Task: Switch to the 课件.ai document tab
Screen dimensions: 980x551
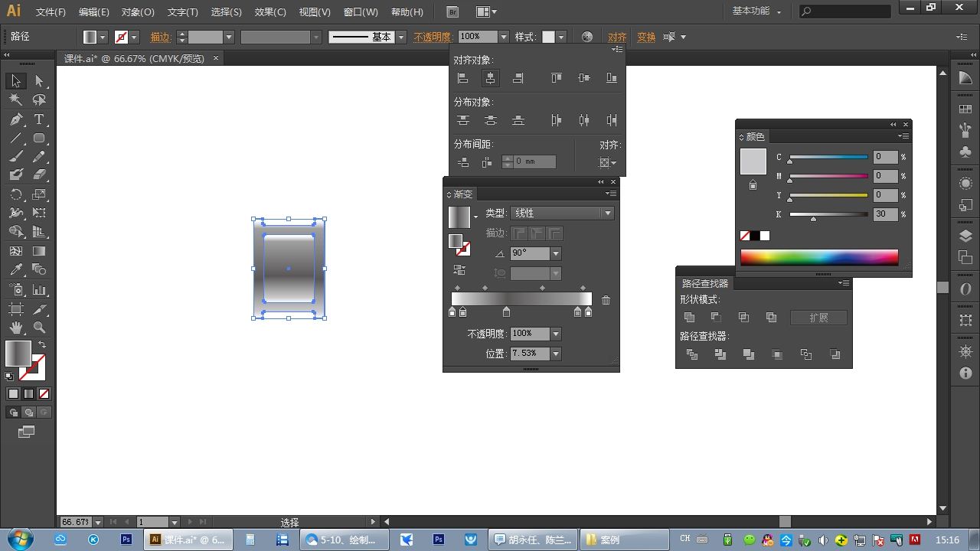Action: tap(139, 58)
